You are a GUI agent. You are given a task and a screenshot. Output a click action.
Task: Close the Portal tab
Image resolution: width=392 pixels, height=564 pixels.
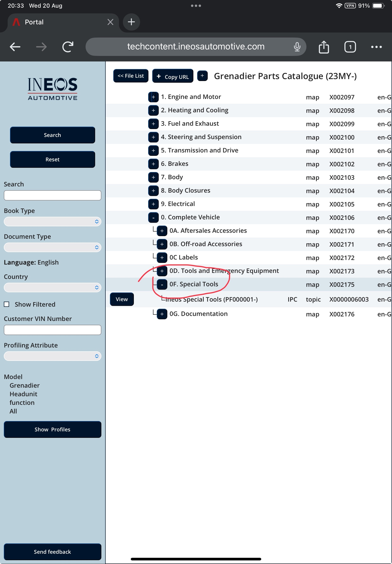pyautogui.click(x=110, y=22)
